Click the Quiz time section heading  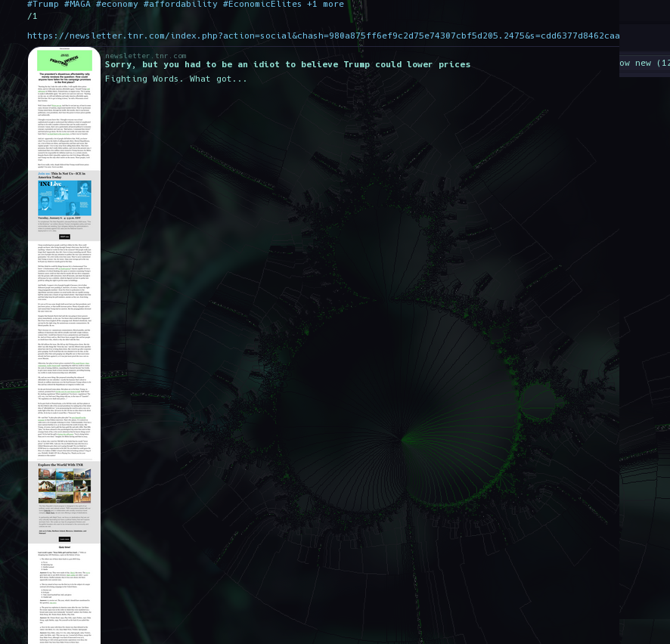(64, 547)
